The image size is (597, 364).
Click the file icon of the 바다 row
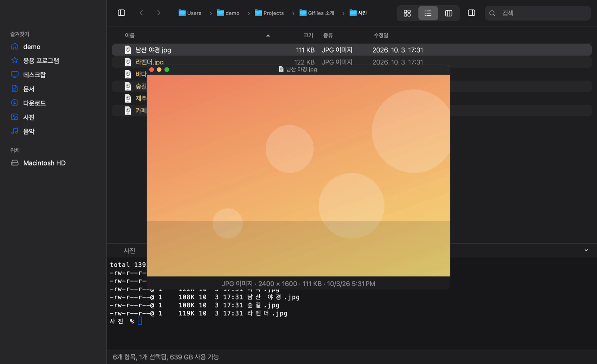(128, 74)
